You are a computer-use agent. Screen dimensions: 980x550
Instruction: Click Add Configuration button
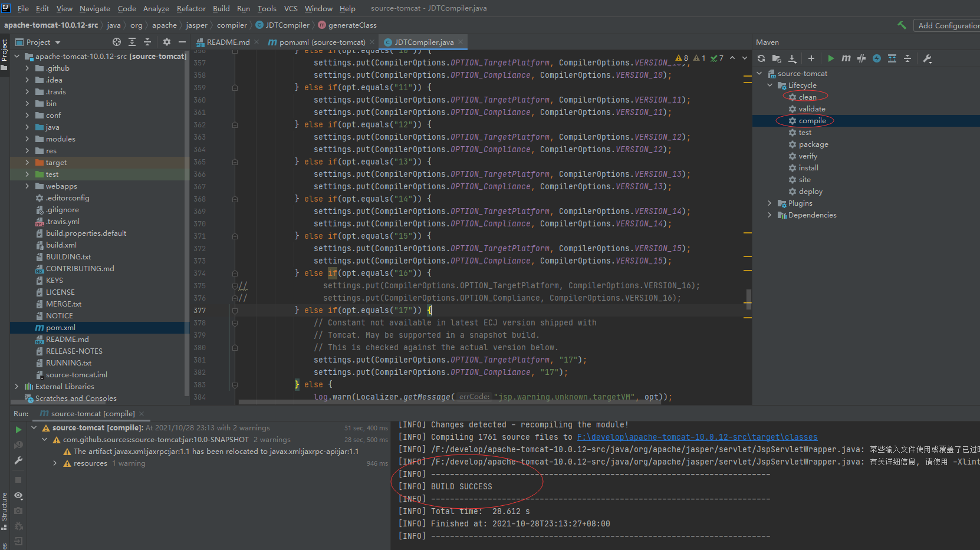pyautogui.click(x=948, y=25)
